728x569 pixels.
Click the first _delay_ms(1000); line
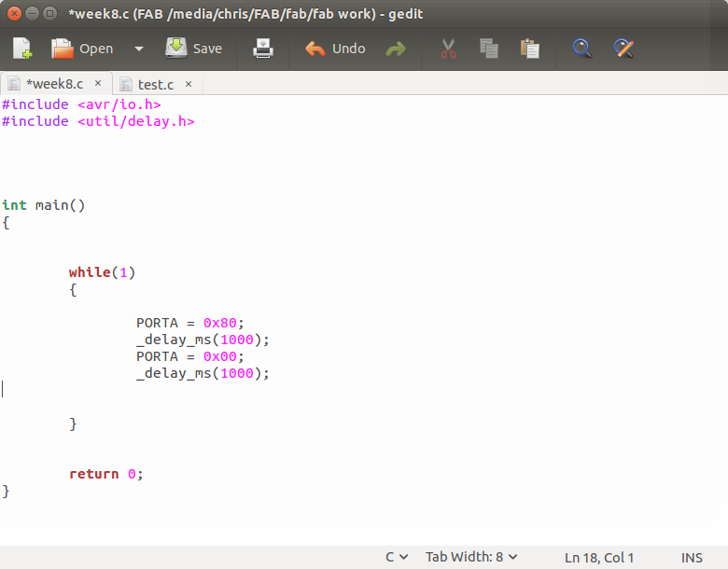click(x=203, y=340)
